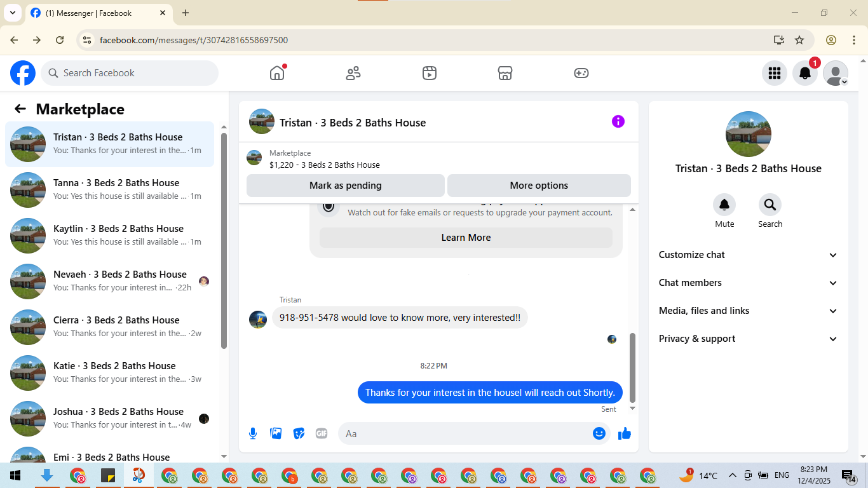Image resolution: width=868 pixels, height=488 pixels.
Task: Expand Chat members section
Action: click(x=749, y=283)
